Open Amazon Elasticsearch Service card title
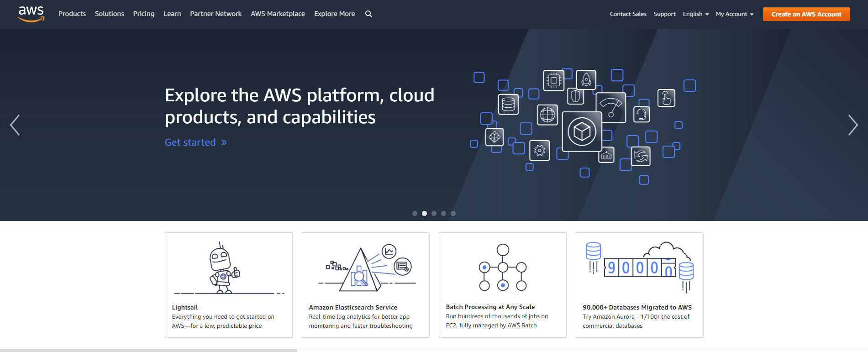 [353, 307]
